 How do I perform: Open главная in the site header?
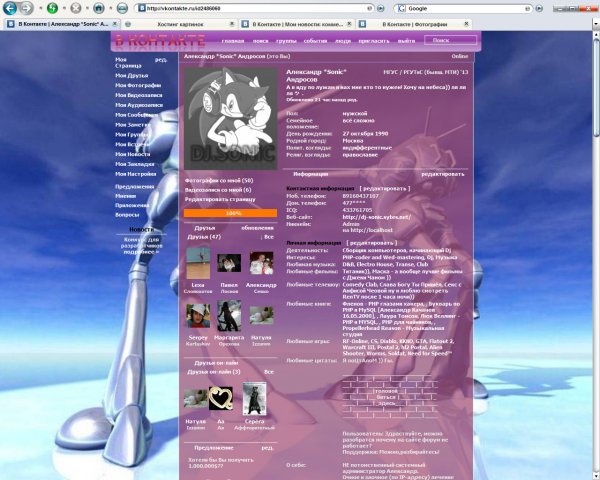pyautogui.click(x=233, y=41)
